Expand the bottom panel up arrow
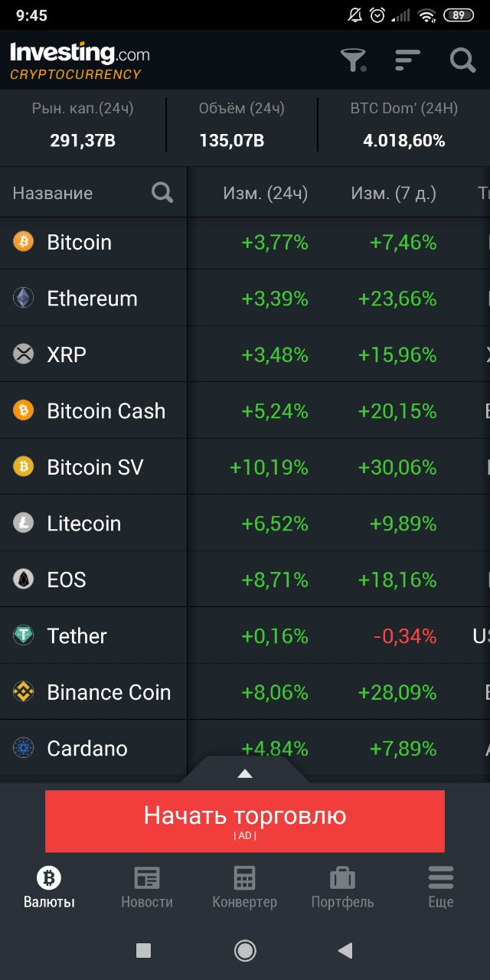 tap(245, 774)
